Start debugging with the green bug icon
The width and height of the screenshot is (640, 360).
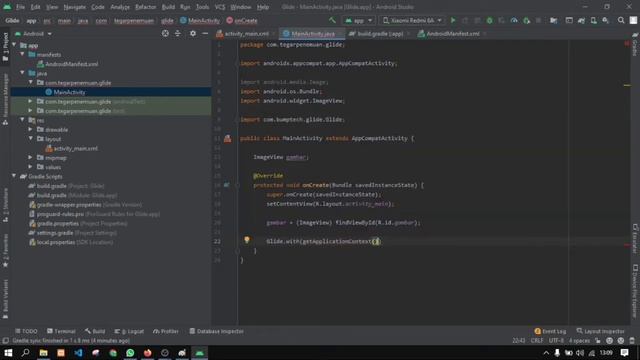[x=489, y=20]
